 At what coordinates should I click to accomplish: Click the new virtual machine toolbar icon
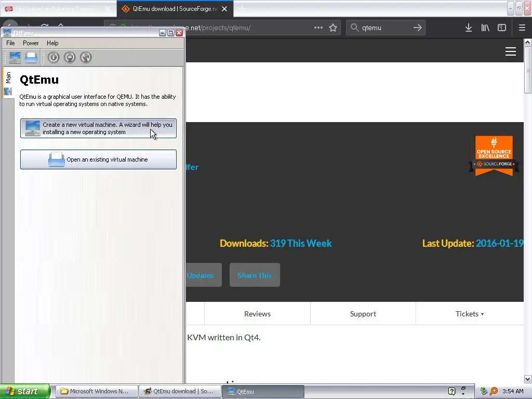click(x=15, y=57)
